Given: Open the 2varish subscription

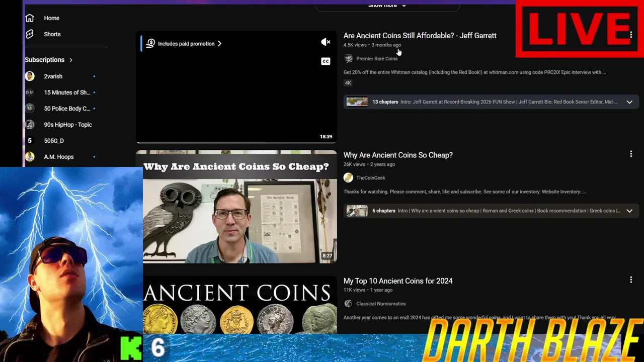Looking at the screenshot, I should coord(53,76).
